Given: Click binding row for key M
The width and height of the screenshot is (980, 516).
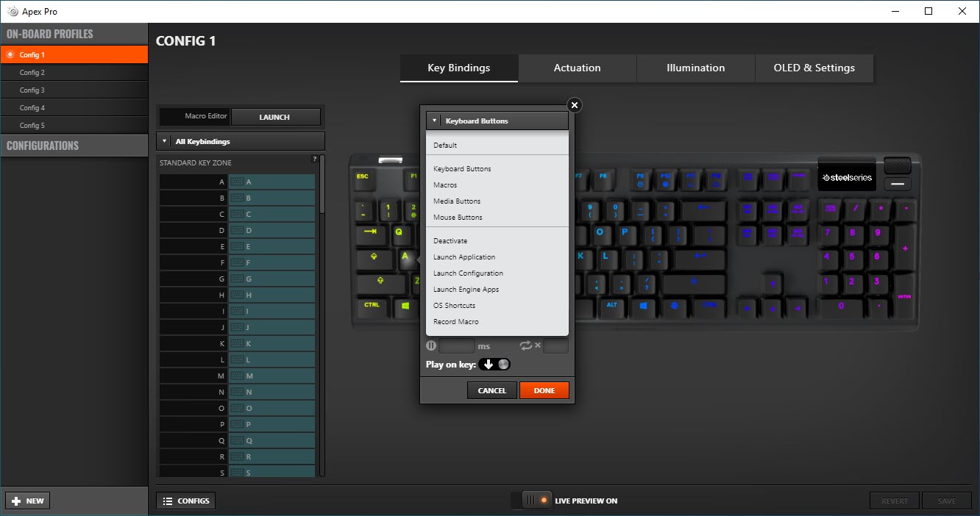Looking at the screenshot, I should pos(237,376).
